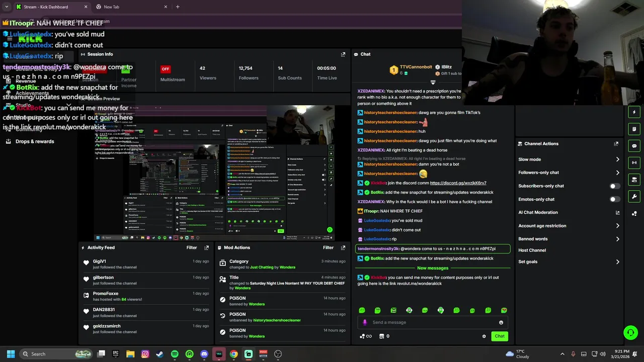
Task: Click the three-dots points icon in right sidebar
Action: (x=634, y=213)
